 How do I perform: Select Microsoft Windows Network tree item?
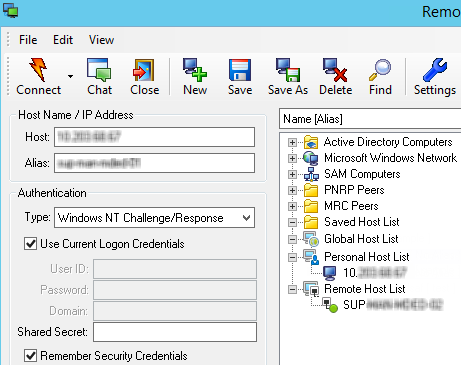coord(390,158)
